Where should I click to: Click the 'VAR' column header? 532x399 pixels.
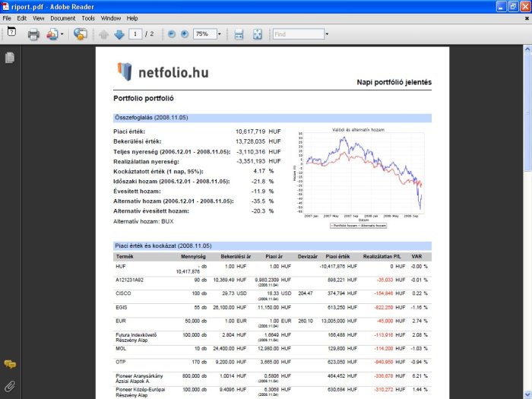416,257
